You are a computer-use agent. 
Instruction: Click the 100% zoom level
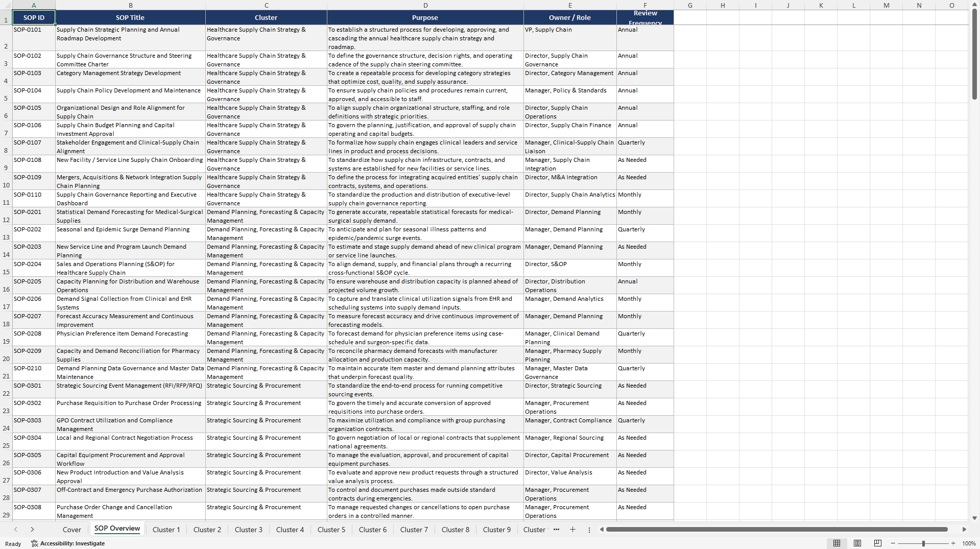click(x=969, y=543)
